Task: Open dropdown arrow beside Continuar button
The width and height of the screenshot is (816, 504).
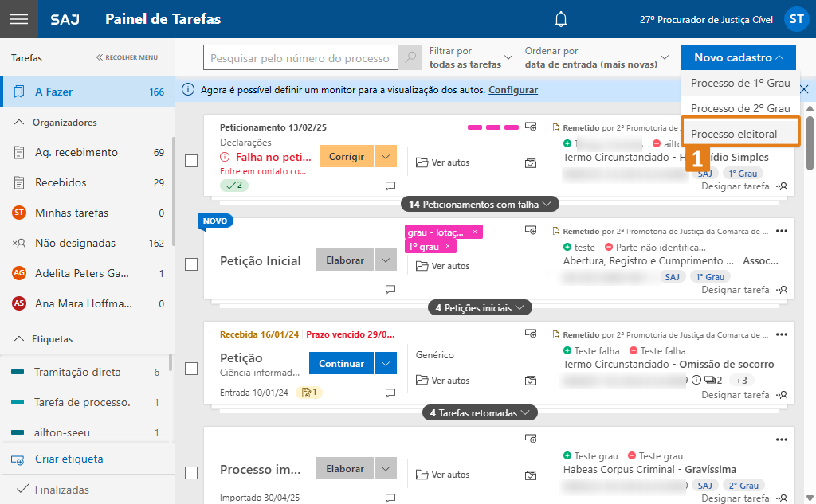Action: 386,364
